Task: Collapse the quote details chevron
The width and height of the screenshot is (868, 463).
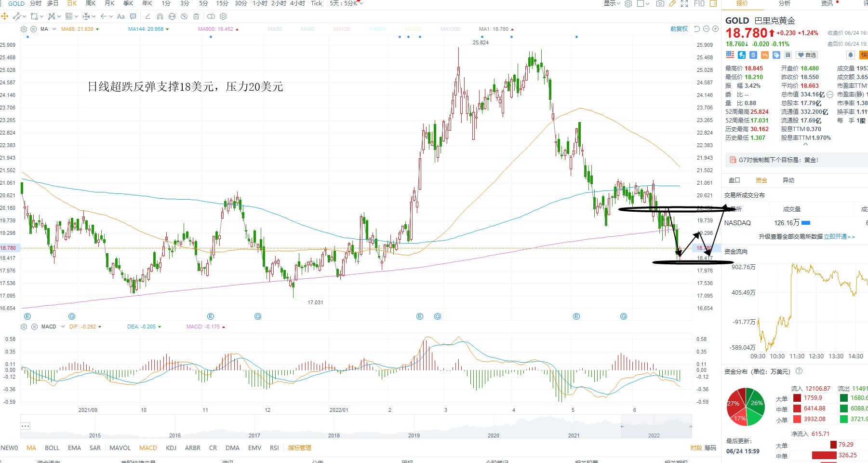Action: 805,144
